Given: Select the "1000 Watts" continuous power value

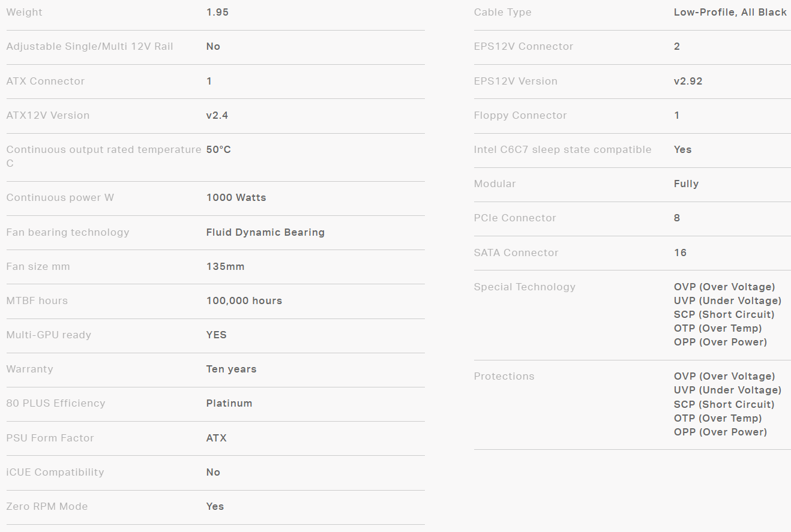Looking at the screenshot, I should 236,197.
